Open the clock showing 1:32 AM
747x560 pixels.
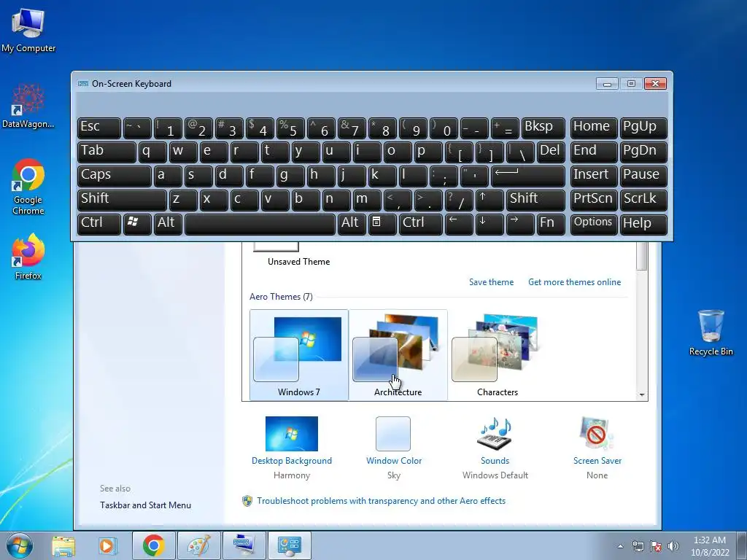710,546
